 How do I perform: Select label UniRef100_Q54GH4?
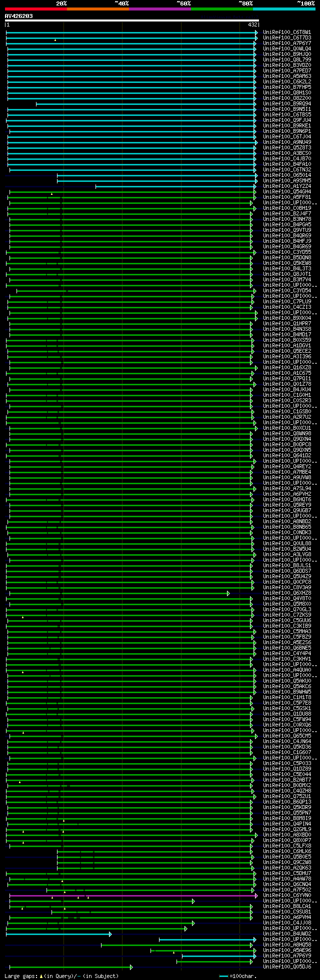click(x=287, y=192)
